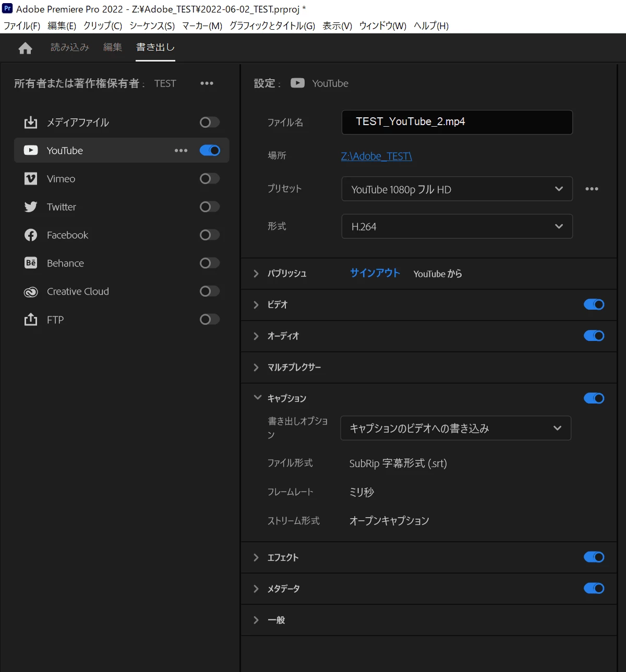
Task: Select the Vimeo destination row label
Action: tap(61, 179)
